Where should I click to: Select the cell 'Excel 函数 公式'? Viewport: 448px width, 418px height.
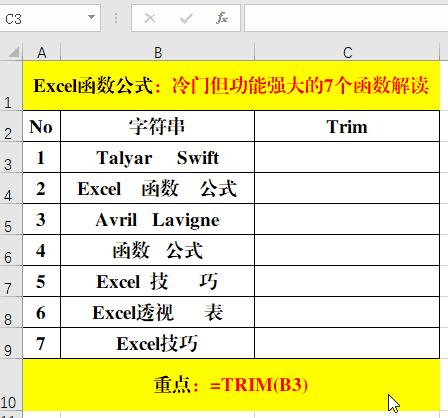coord(157,188)
